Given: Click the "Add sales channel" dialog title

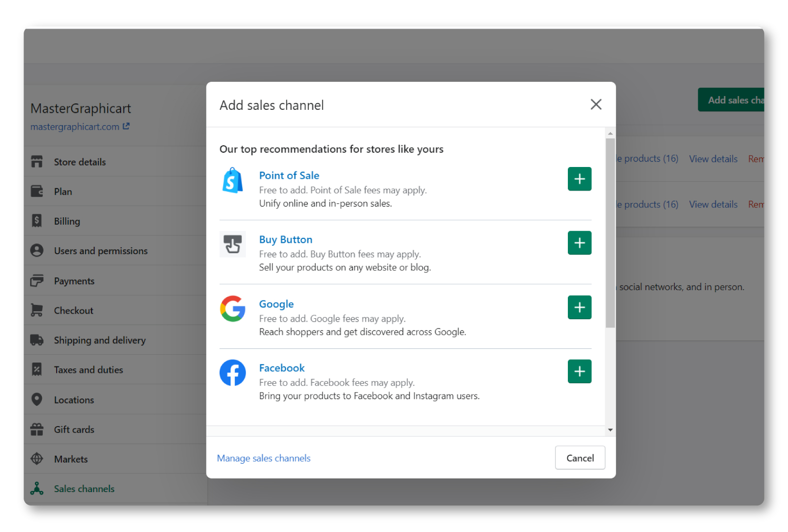Looking at the screenshot, I should [x=272, y=105].
